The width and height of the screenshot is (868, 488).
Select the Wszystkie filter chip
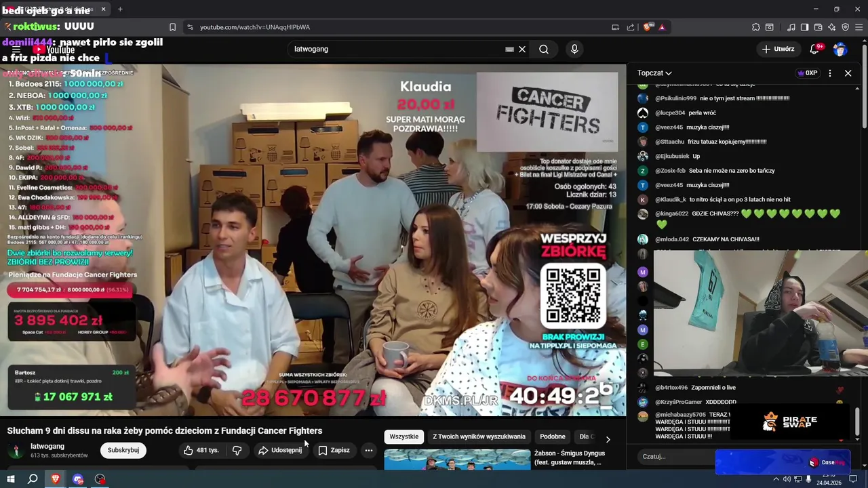pos(404,436)
